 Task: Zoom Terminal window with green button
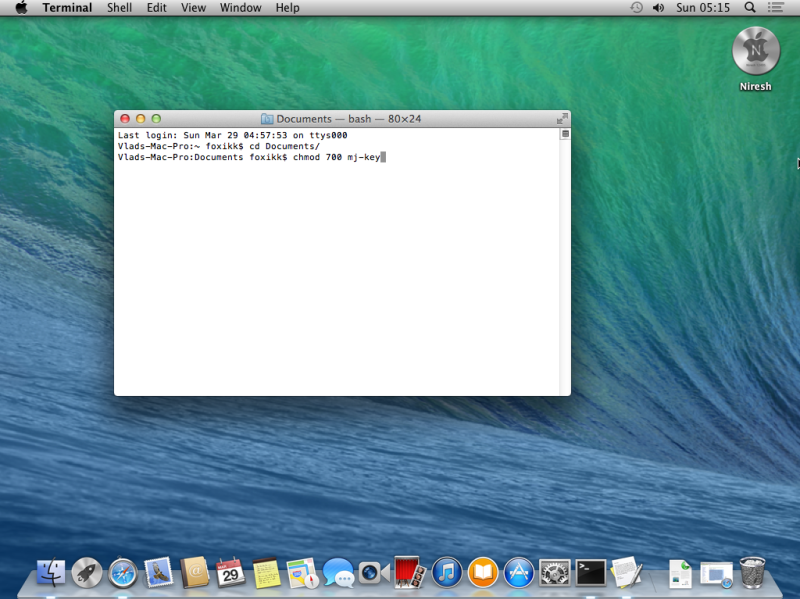156,119
